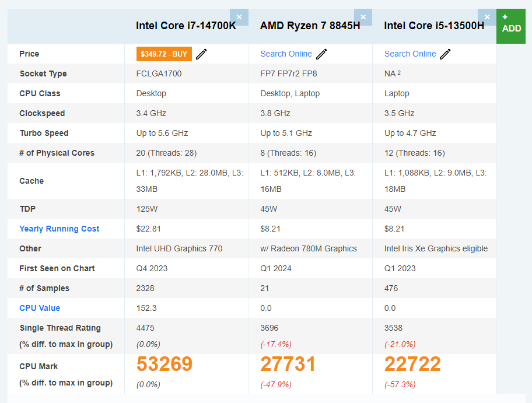This screenshot has height=403, width=532.
Task: Select the Intel Core i7-14700K column heading
Action: click(x=186, y=26)
